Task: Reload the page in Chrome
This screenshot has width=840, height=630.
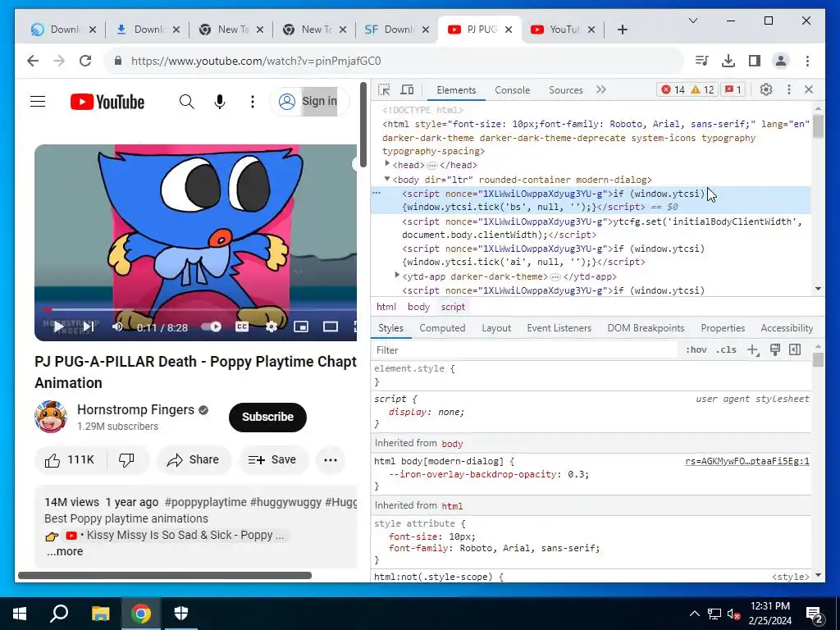Action: point(85,61)
